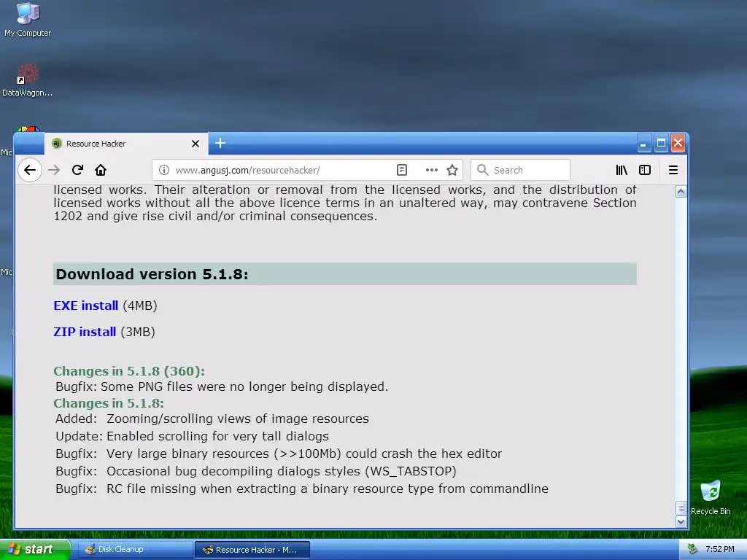Download the EXE install link
Screen dimensions: 747x560
point(86,306)
